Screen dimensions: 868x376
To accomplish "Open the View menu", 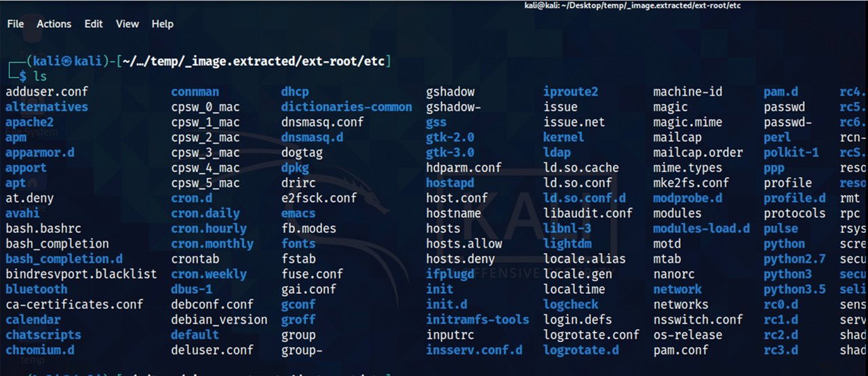I will [127, 24].
